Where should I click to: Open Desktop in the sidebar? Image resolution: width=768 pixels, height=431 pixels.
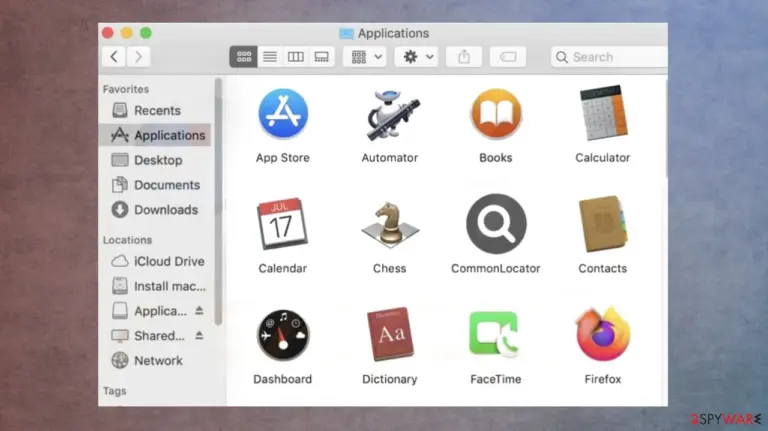click(155, 160)
